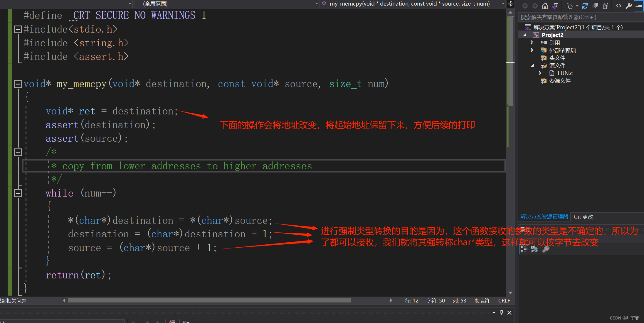Click the Solution Explorer Home icon

tap(545, 6)
